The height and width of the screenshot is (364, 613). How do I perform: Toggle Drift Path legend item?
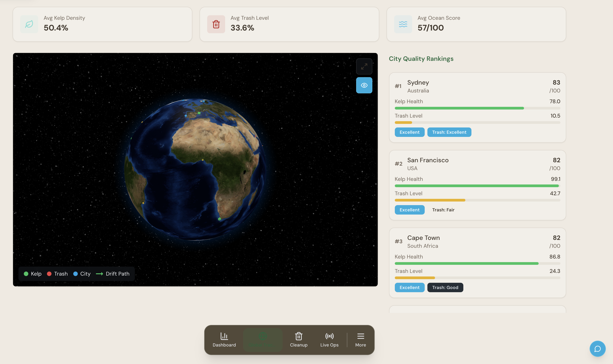click(113, 274)
